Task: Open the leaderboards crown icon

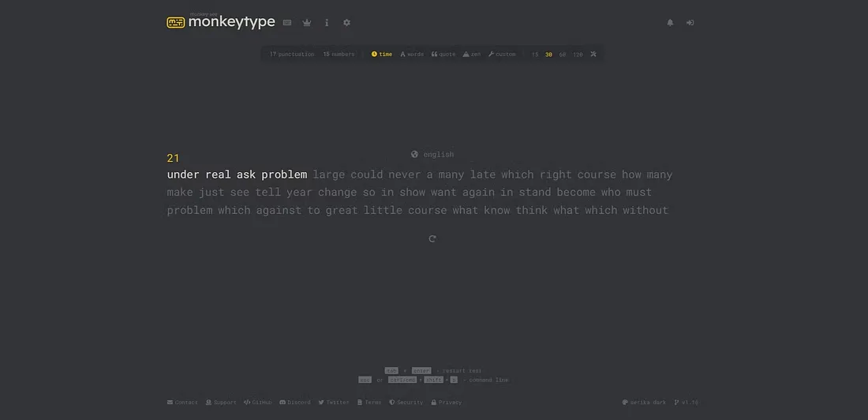Action: coord(307,23)
